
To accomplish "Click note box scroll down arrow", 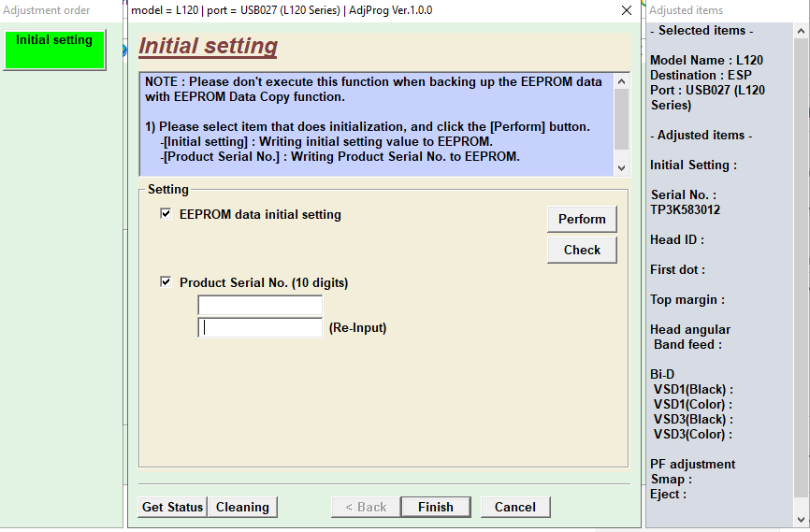I will [621, 168].
